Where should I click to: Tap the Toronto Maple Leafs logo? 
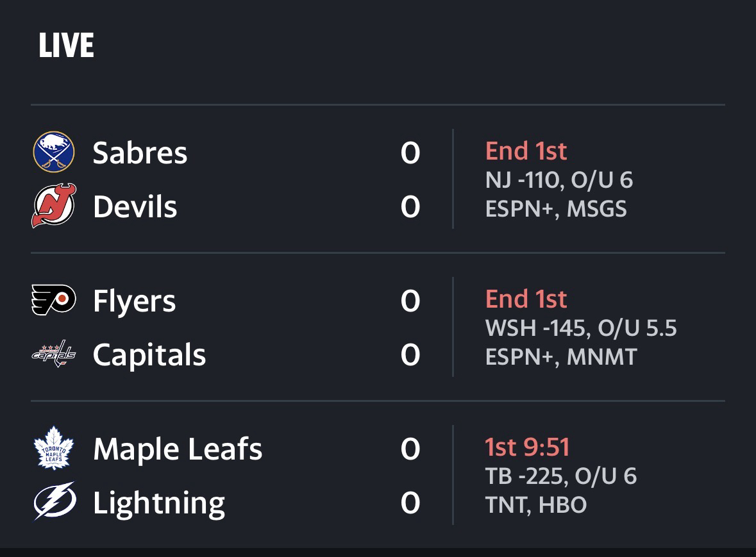tap(54, 449)
